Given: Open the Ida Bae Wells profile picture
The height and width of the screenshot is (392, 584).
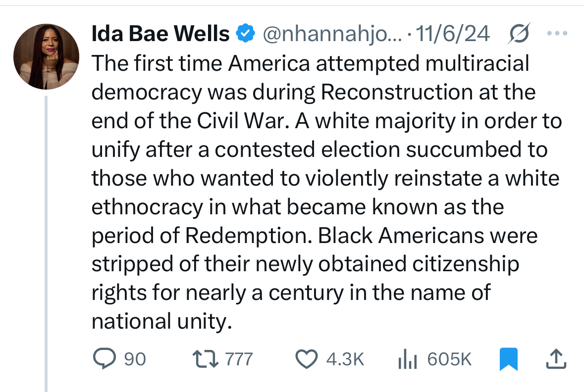Looking at the screenshot, I should [47, 56].
